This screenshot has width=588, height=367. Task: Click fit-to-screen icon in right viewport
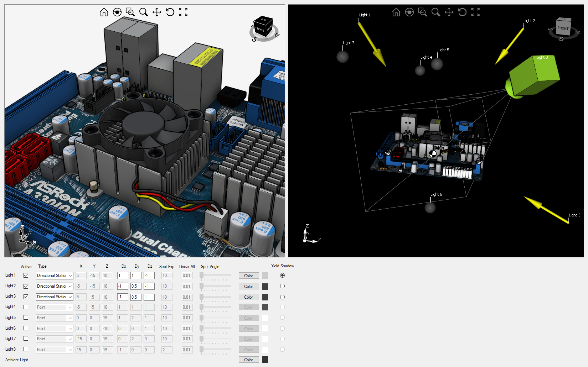(x=475, y=12)
